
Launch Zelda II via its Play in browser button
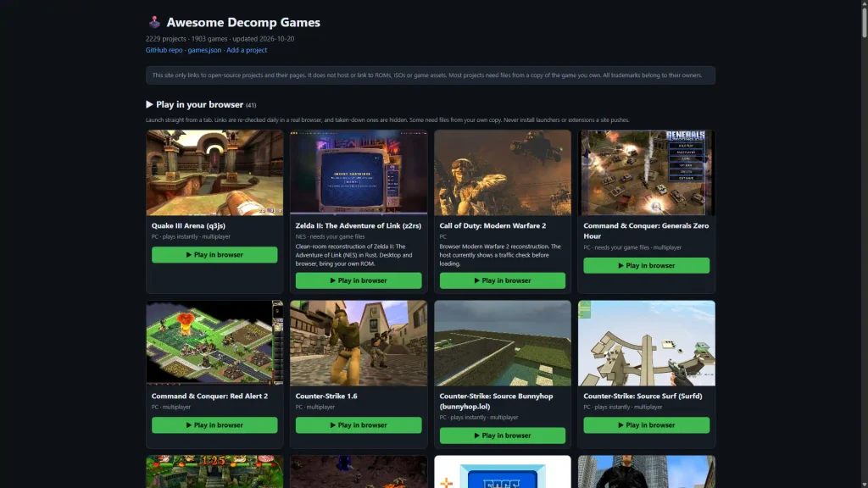click(359, 280)
